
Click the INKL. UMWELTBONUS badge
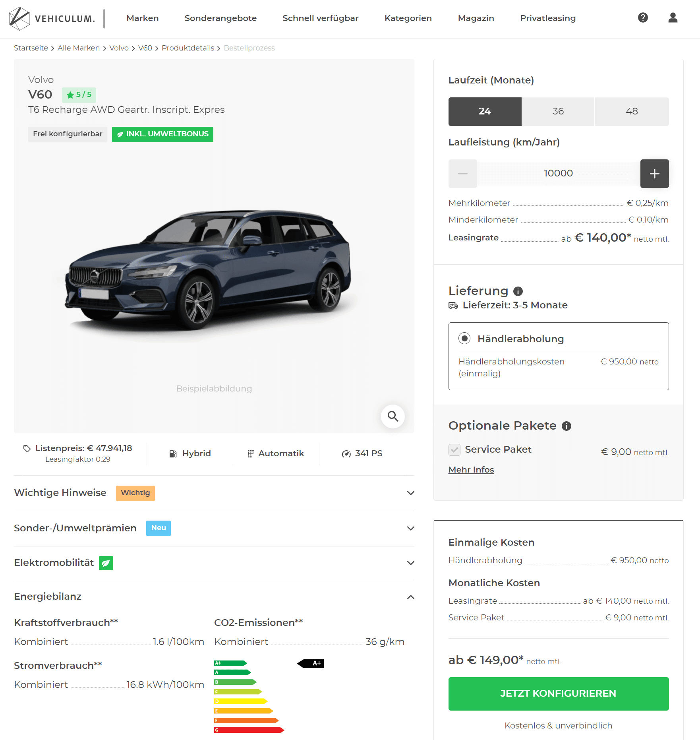pos(162,134)
